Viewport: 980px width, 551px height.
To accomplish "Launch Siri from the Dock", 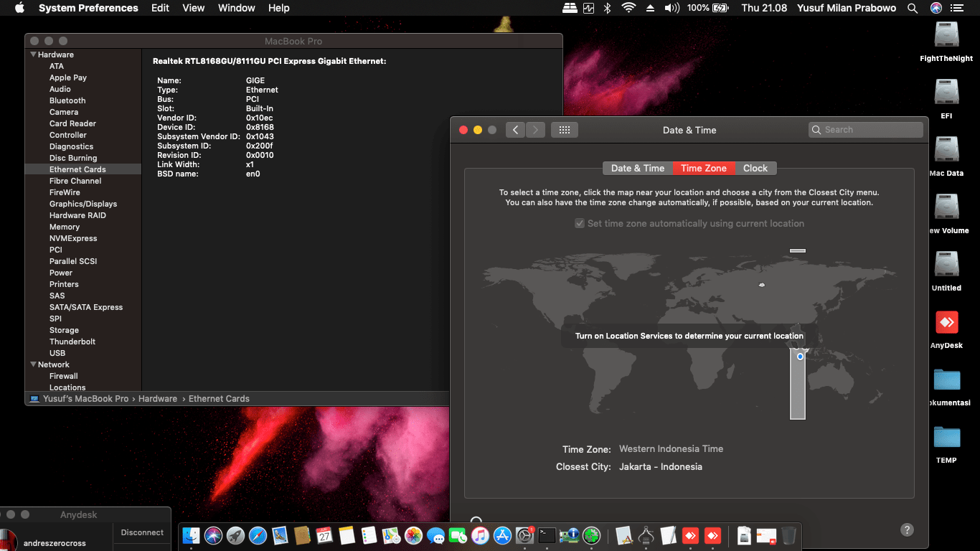I will tap(213, 535).
